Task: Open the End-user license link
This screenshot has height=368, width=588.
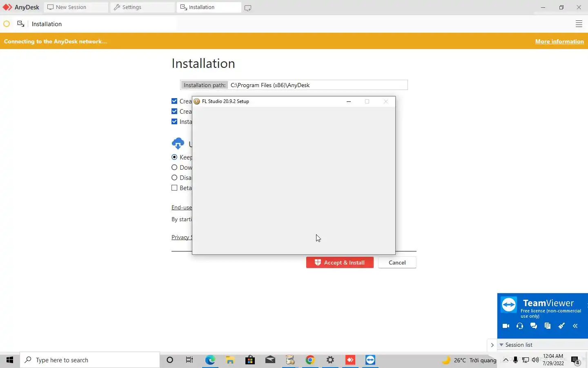Action: tap(182, 207)
